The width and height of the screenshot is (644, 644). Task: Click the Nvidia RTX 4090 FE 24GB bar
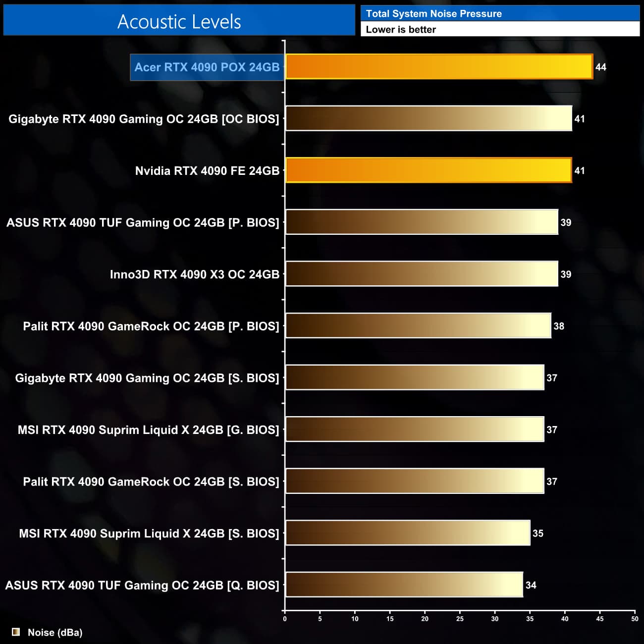pos(429,170)
